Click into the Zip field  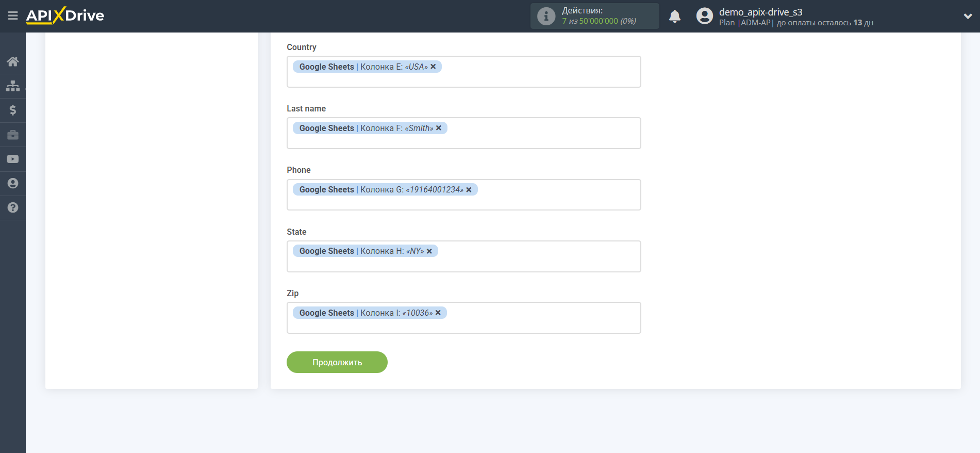(x=464, y=318)
